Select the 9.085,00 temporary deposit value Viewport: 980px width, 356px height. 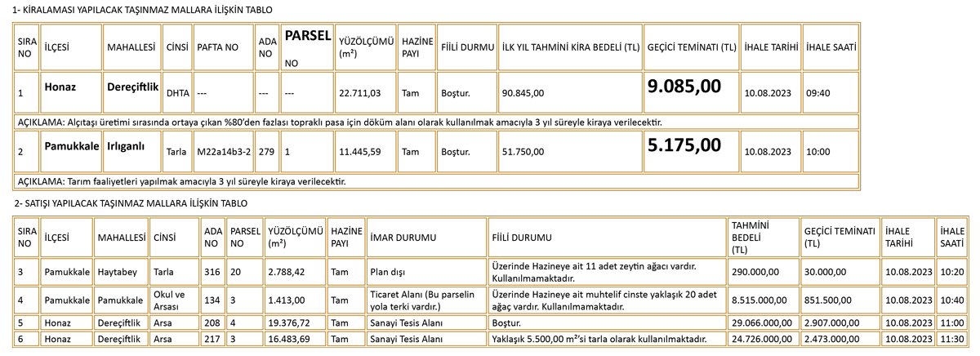click(x=684, y=86)
